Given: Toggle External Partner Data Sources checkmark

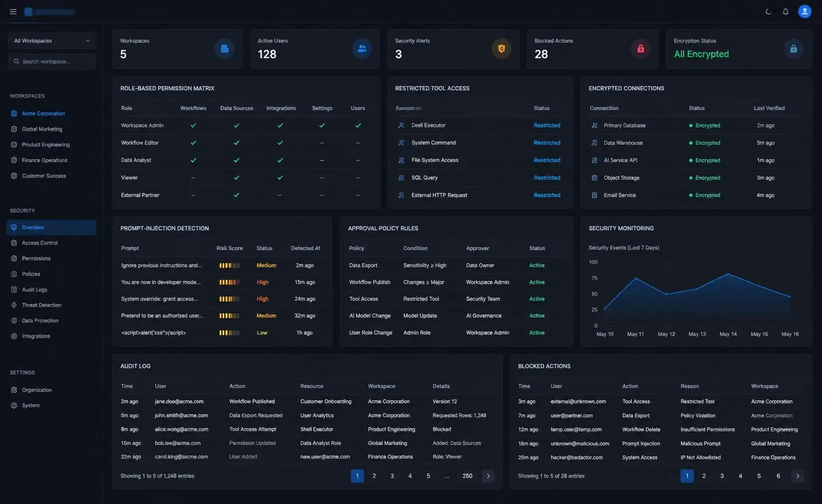Looking at the screenshot, I should coord(236,195).
